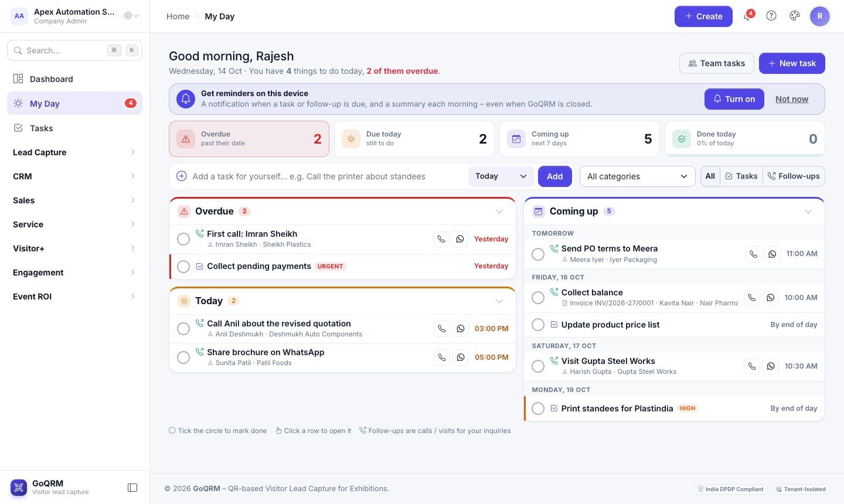The image size is (844, 504).
Task: Click the GoQRM logo icon
Action: pyautogui.click(x=19, y=488)
